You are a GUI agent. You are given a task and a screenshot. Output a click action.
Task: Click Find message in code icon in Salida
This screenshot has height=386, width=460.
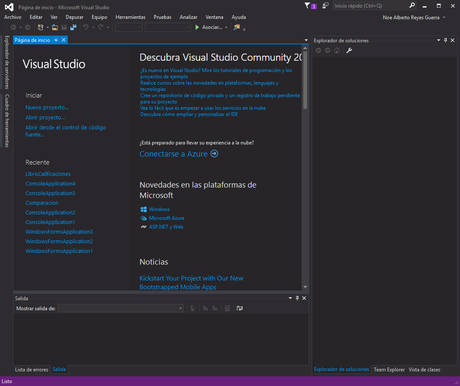click(x=193, y=308)
